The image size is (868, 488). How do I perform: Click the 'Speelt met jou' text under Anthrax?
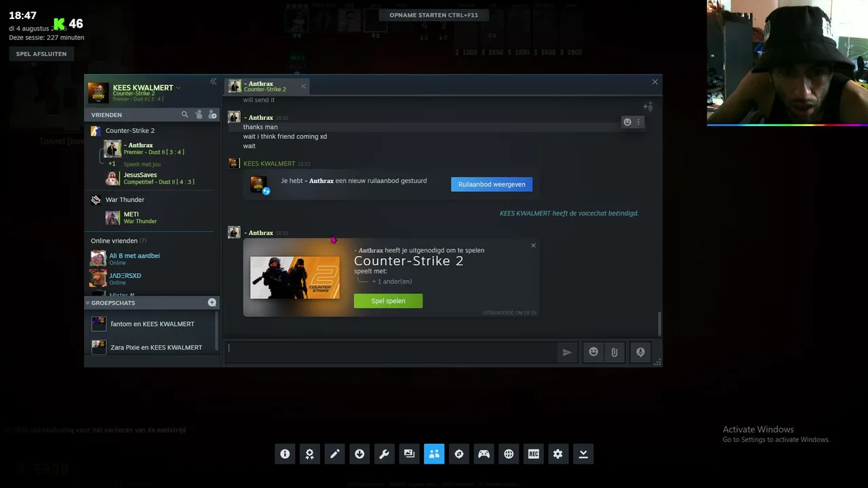[x=142, y=164]
